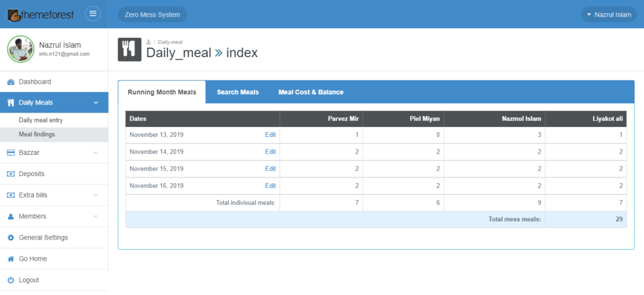644x295 pixels.
Task: Click the Zero Mess System button
Action: point(152,14)
